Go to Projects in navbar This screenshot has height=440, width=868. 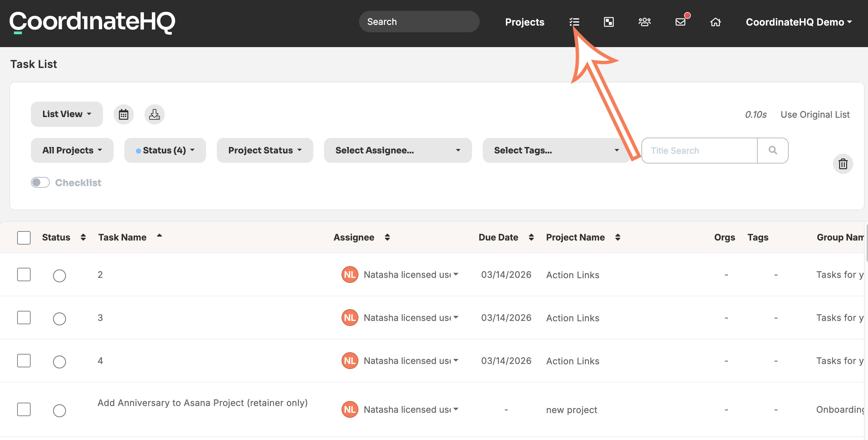525,22
